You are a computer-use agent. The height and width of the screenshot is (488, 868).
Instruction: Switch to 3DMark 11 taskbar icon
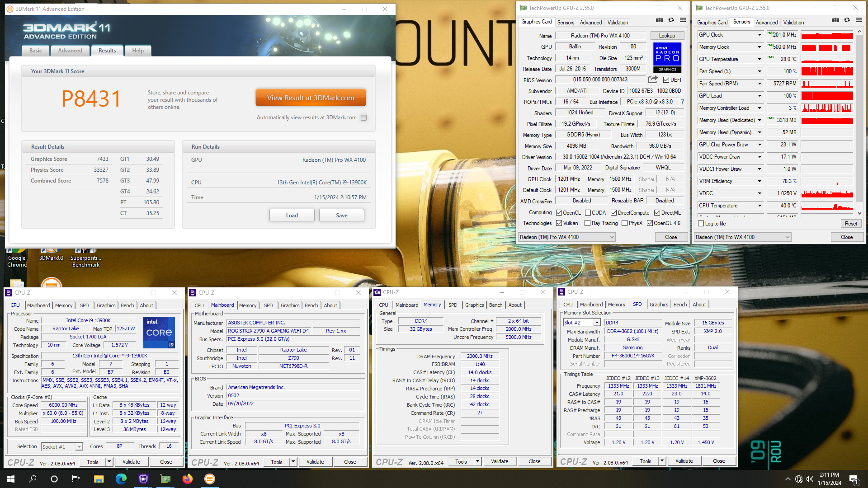209,479
